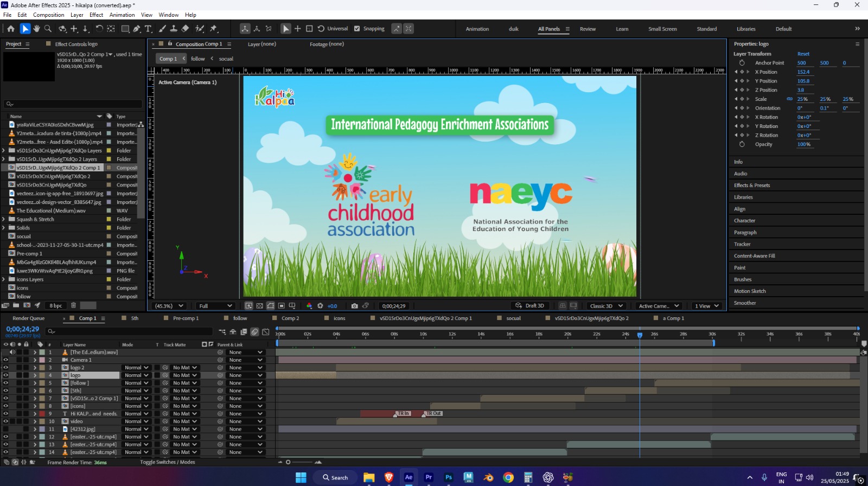Open the Effect menu

[96, 15]
